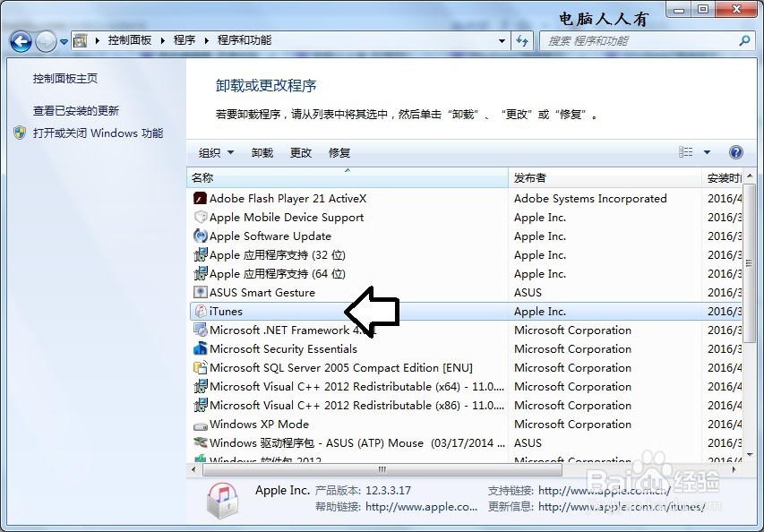This screenshot has height=532, width=764.
Task: Click the Visual C++ 2012 (x86) icon
Action: pyautogui.click(x=201, y=406)
